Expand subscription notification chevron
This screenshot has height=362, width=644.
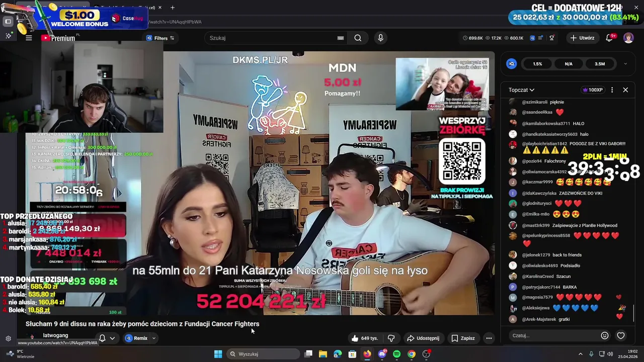tap(112, 338)
